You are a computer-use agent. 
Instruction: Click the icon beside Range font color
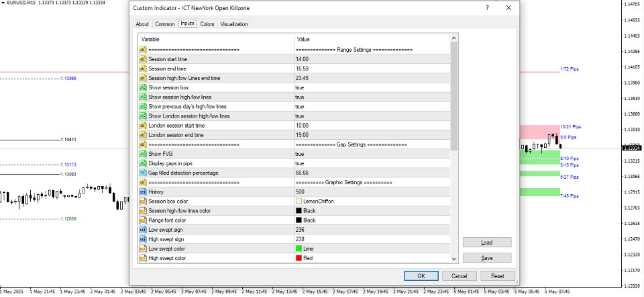143,220
